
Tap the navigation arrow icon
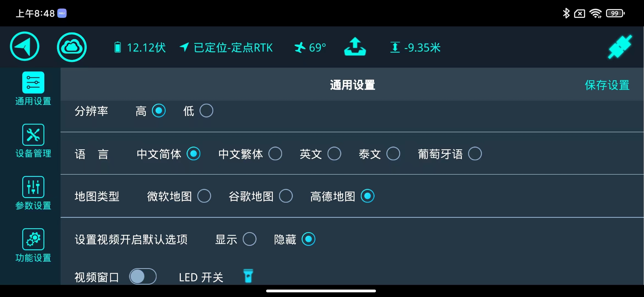click(25, 46)
